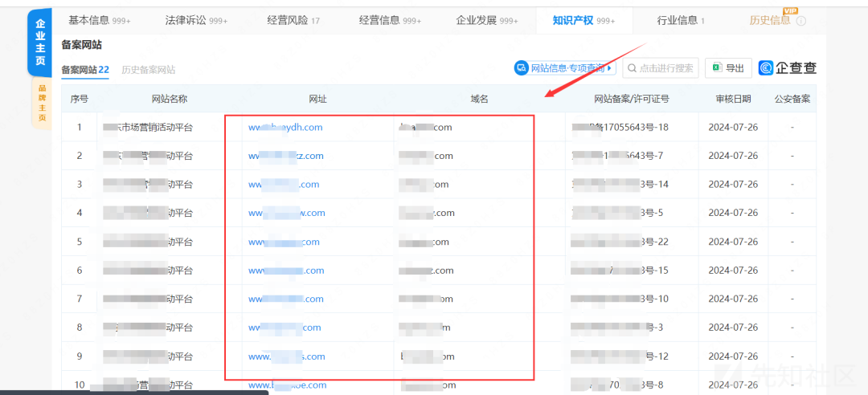Click license number ending 号-14

click(620, 184)
